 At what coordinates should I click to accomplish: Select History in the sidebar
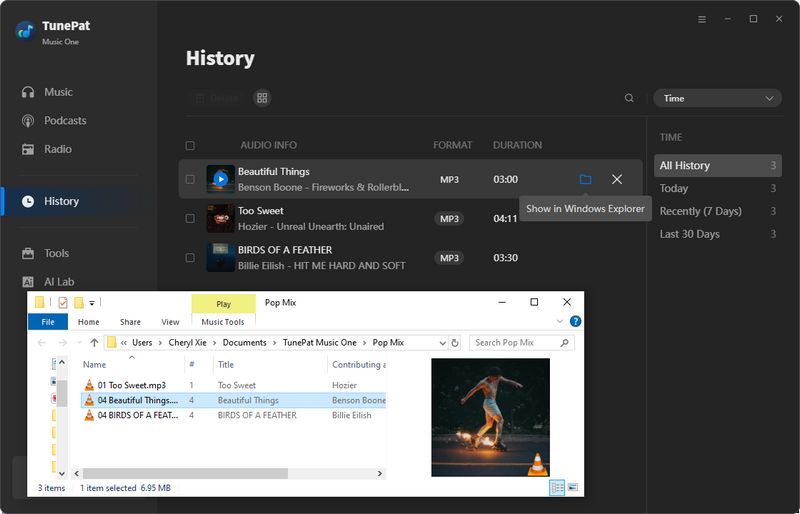pos(50,201)
